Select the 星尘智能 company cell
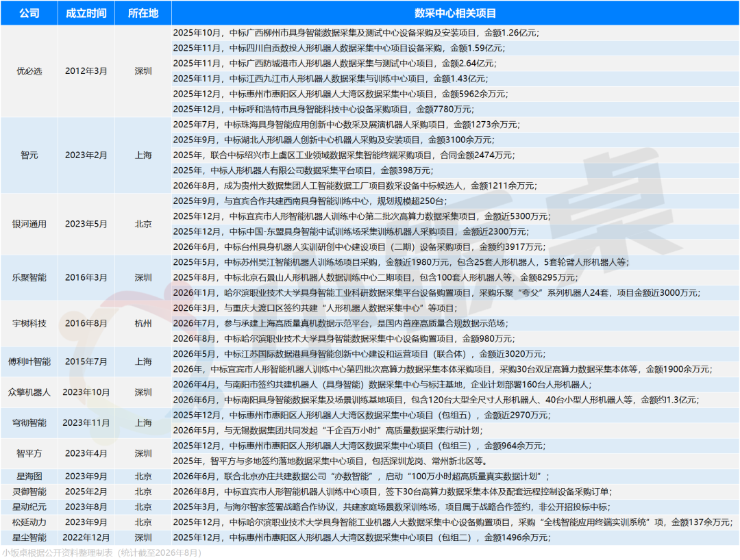 coord(29,538)
